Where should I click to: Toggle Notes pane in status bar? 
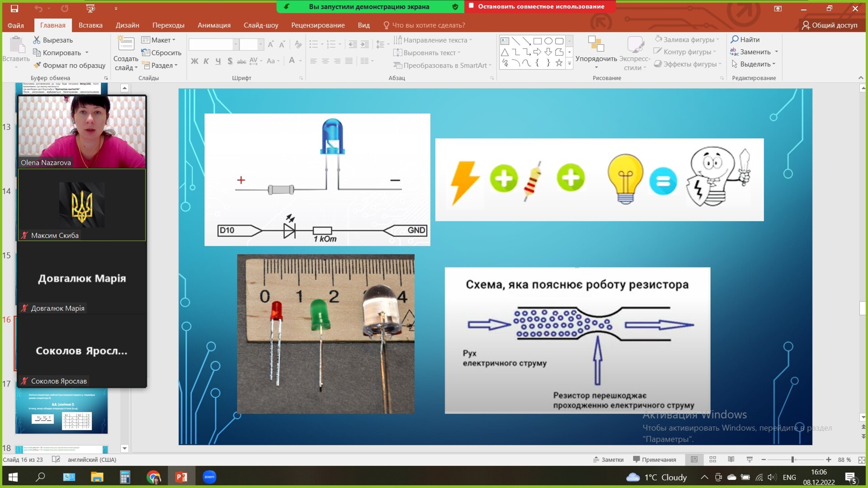coord(609,460)
